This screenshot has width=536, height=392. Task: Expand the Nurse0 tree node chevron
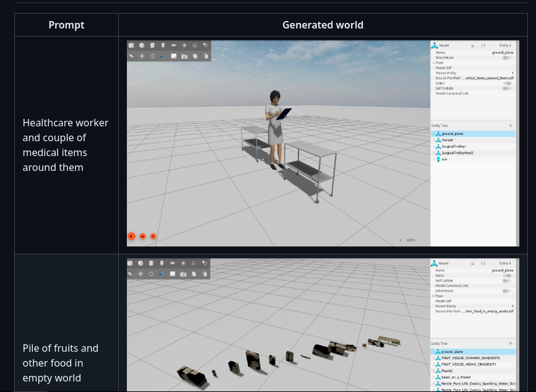pos(434,140)
